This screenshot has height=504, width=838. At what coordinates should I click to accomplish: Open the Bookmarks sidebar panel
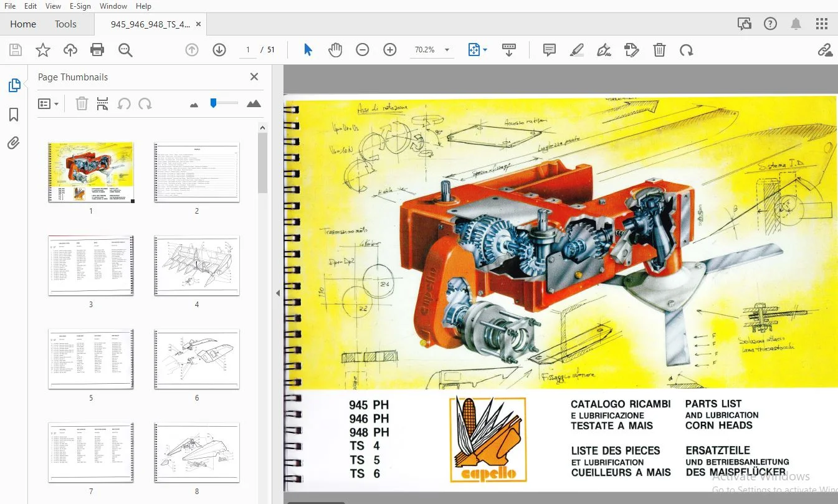[14, 115]
